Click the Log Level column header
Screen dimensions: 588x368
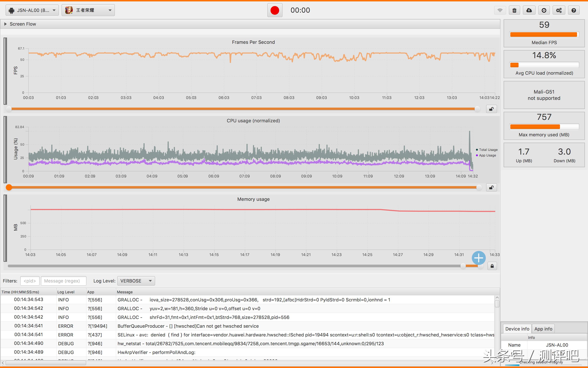[x=71, y=292]
